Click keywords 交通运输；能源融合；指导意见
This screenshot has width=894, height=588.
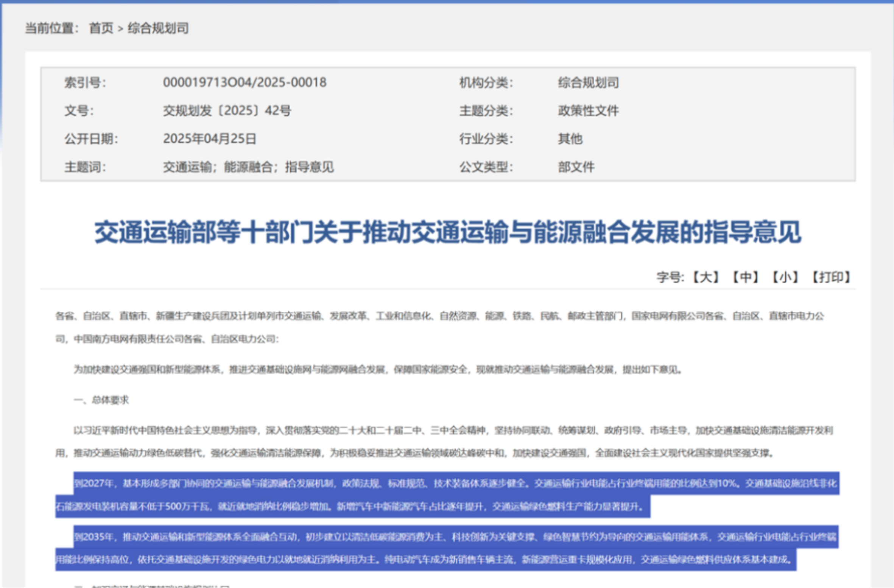click(248, 167)
